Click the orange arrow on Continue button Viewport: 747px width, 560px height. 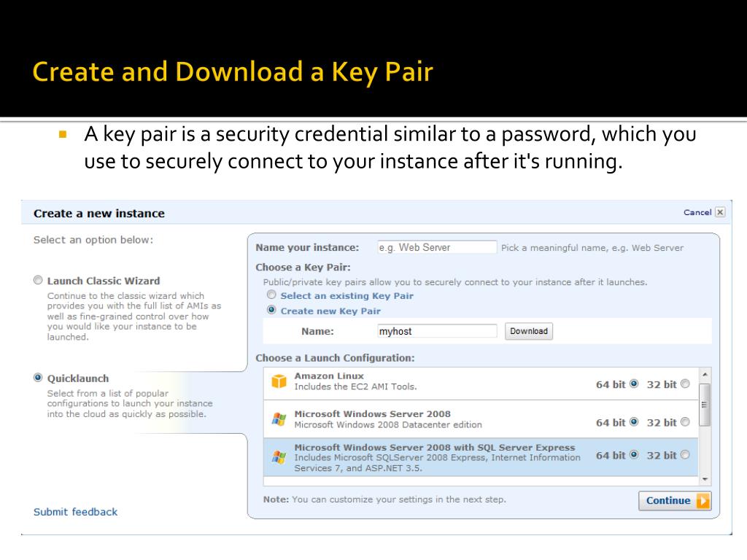point(703,501)
